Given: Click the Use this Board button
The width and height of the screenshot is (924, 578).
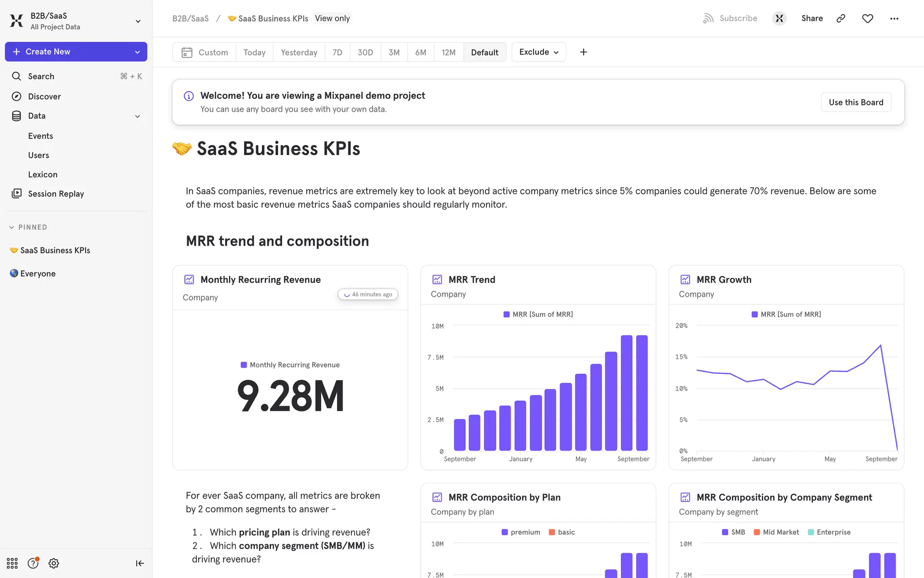Looking at the screenshot, I should tap(856, 102).
